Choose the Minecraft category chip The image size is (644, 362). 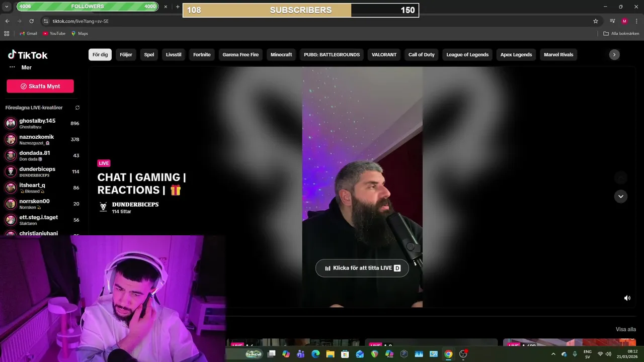click(x=281, y=55)
